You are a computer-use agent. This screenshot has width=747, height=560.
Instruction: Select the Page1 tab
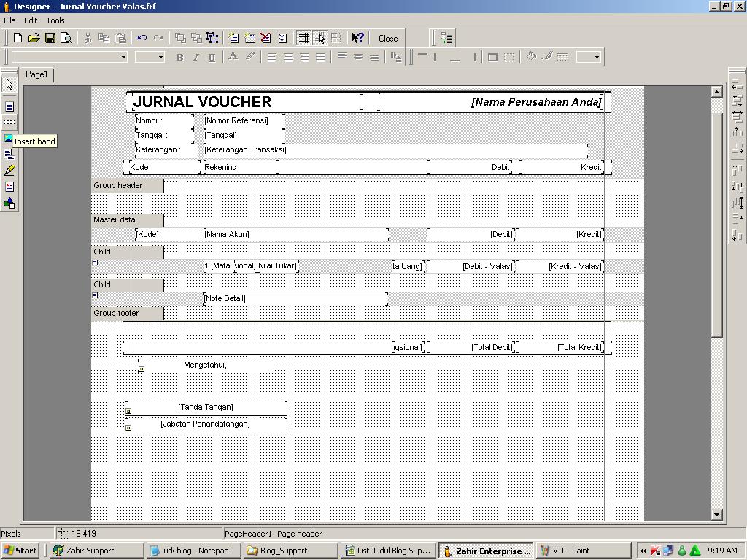tap(36, 74)
